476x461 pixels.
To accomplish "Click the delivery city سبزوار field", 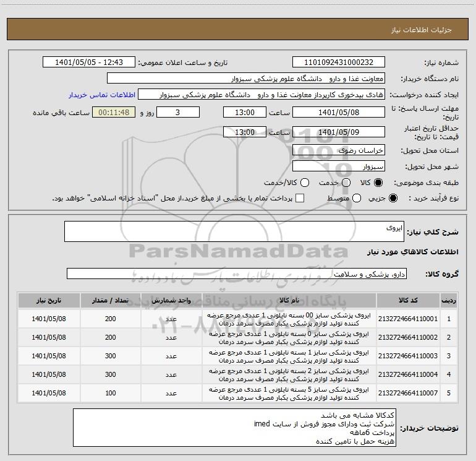I will click(339, 166).
